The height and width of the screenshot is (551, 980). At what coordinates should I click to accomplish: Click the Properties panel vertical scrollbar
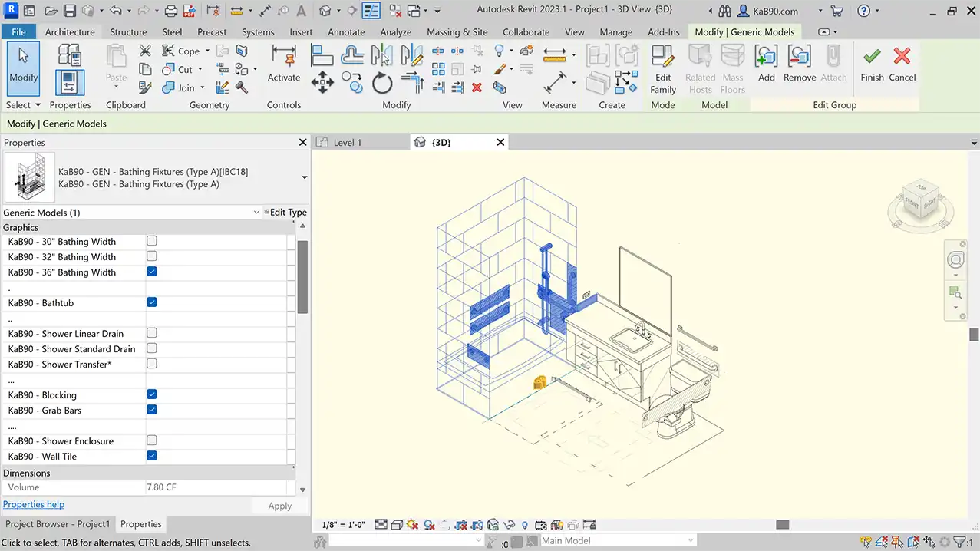[x=302, y=276]
